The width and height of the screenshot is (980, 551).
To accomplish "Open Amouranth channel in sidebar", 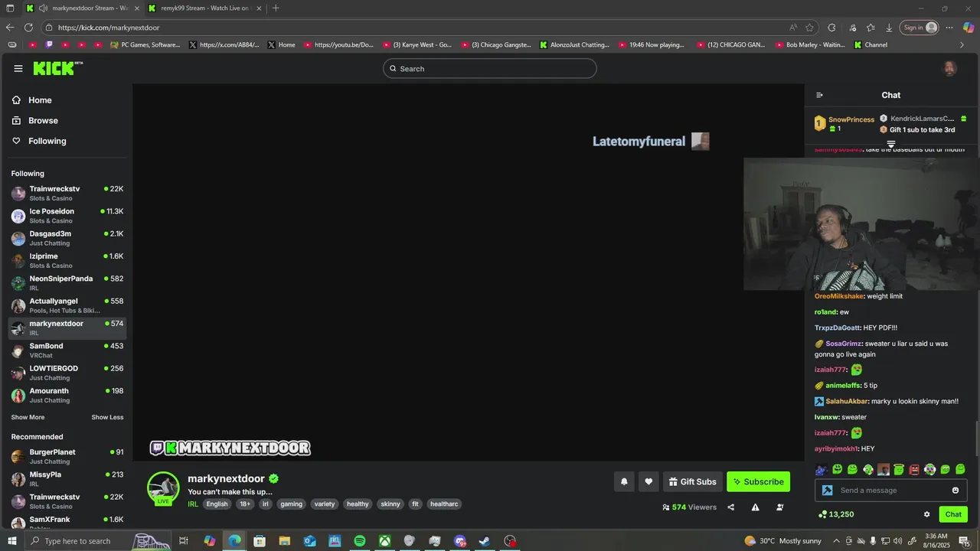I will [67, 395].
